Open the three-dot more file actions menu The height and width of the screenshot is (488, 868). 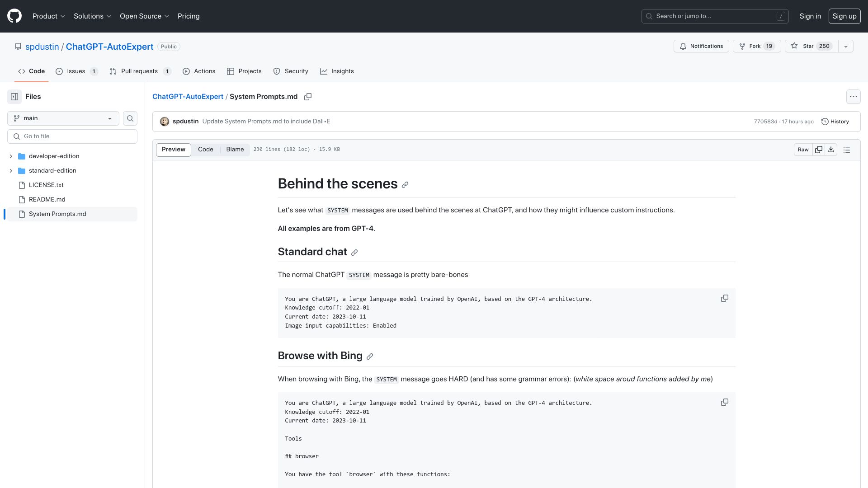coord(853,97)
